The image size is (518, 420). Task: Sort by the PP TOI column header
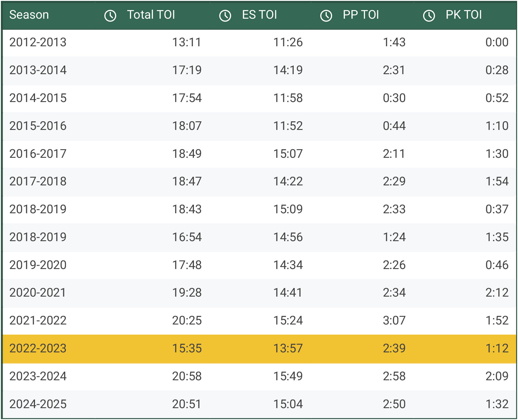click(361, 15)
